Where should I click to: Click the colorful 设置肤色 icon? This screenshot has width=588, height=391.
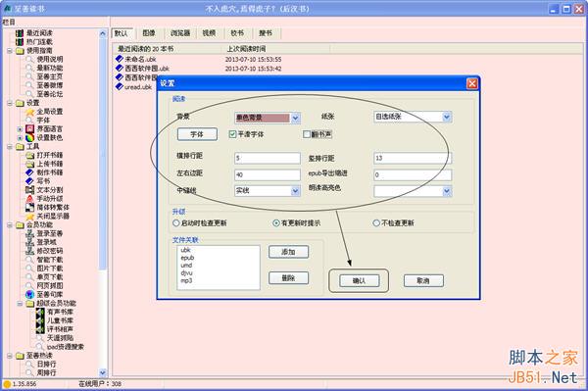(x=30, y=137)
